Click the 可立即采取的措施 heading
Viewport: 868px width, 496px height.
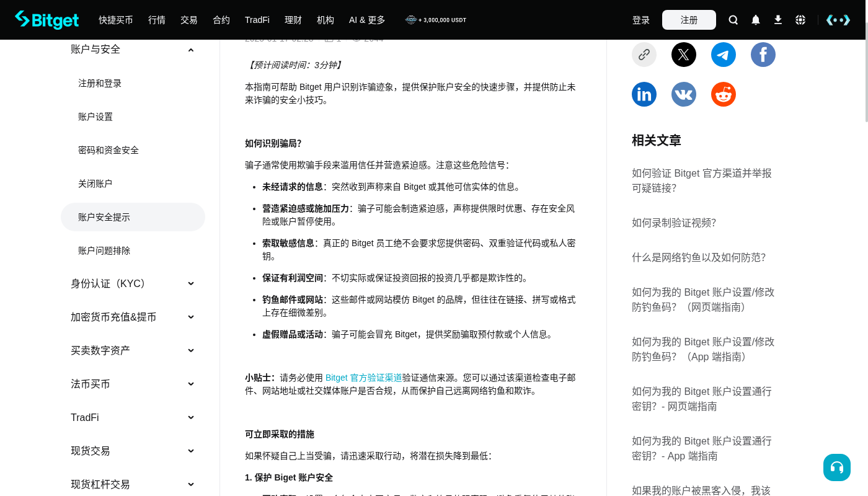tap(280, 434)
